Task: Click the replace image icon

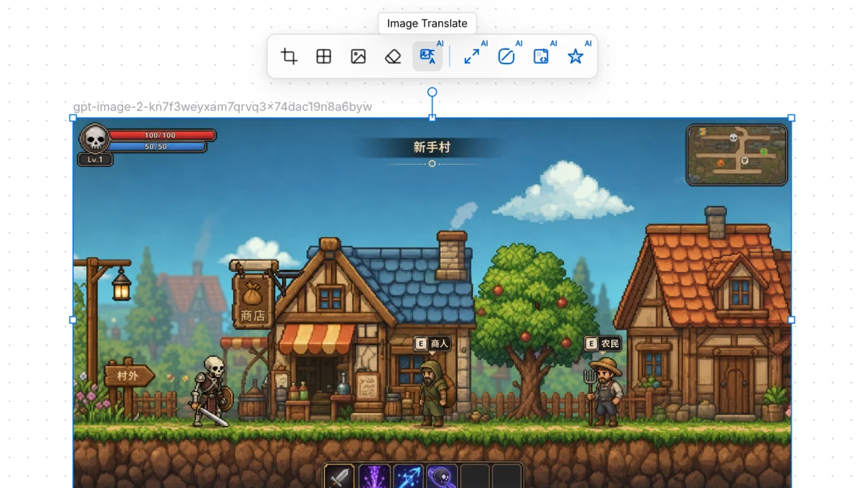Action: [x=358, y=56]
